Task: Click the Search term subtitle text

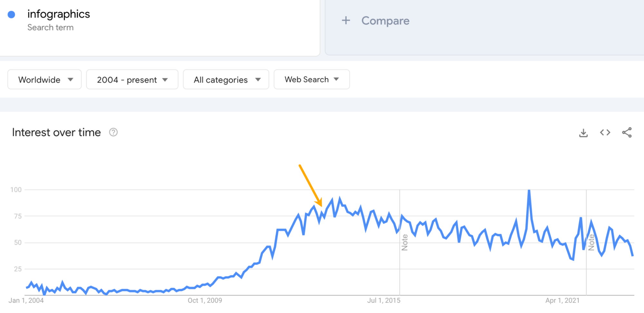Action: 50,27
